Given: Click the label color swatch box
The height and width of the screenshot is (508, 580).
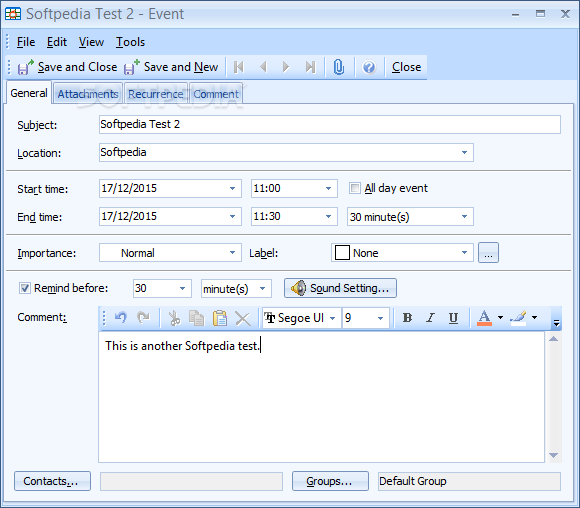Looking at the screenshot, I should [x=342, y=253].
